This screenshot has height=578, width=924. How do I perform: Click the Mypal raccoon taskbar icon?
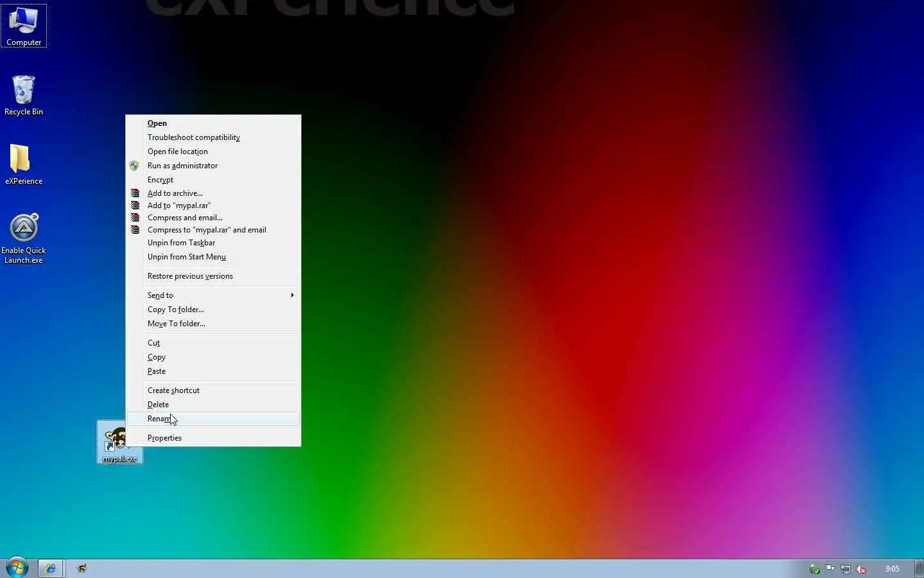click(81, 568)
